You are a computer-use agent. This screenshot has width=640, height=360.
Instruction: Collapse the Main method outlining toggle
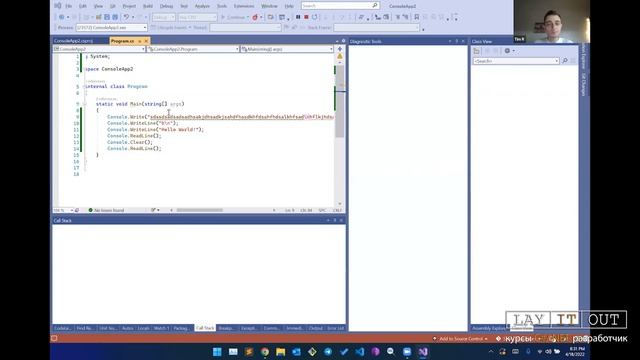tap(85, 104)
